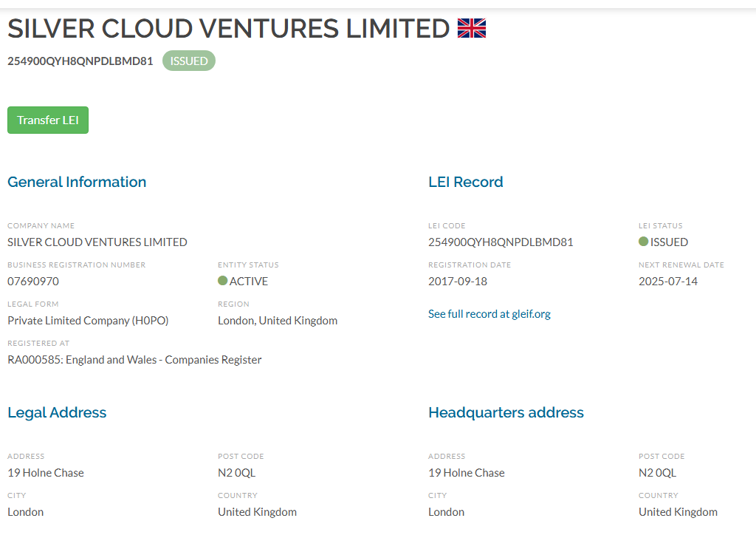The height and width of the screenshot is (535, 756).
Task: Click the BUSINESS REGISTRATION NUMBER field label
Action: pyautogui.click(x=76, y=265)
